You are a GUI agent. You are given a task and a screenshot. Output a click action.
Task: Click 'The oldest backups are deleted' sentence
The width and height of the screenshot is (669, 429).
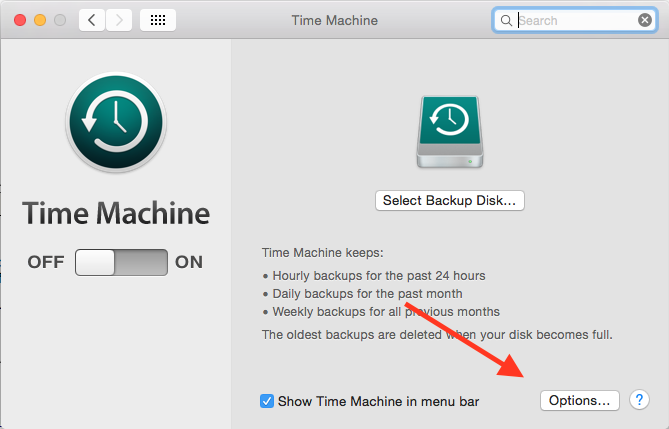pyautogui.click(x=437, y=335)
